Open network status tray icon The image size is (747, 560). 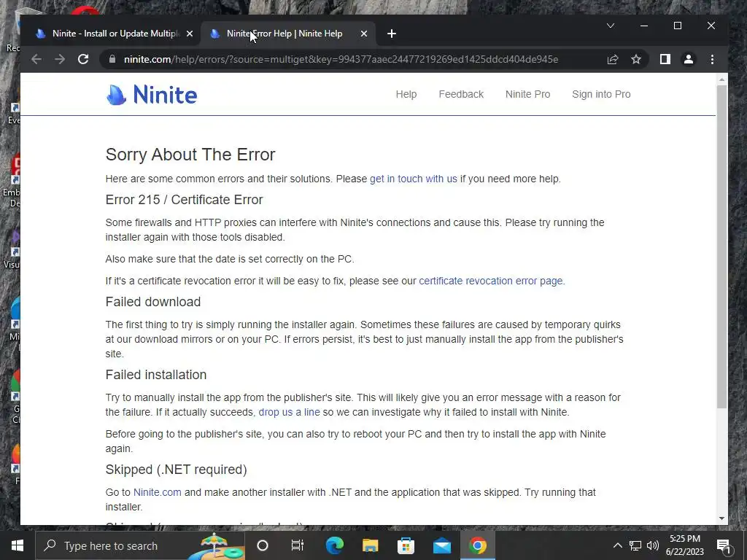pos(635,545)
